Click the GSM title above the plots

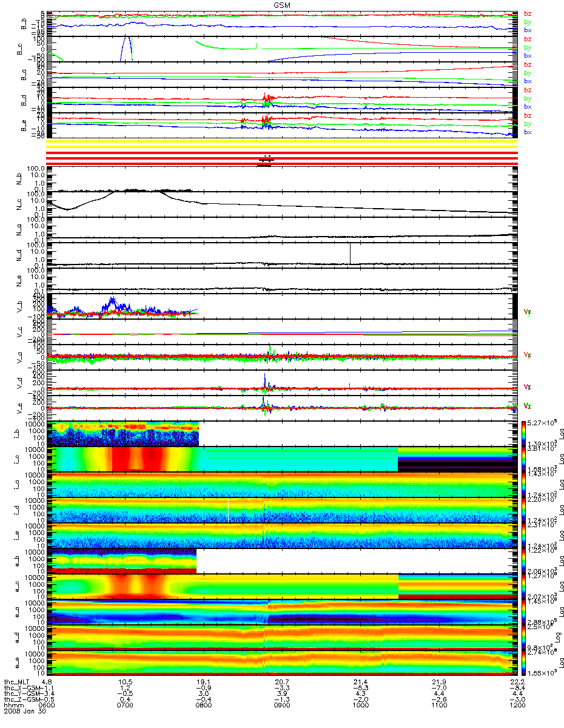[x=281, y=5]
